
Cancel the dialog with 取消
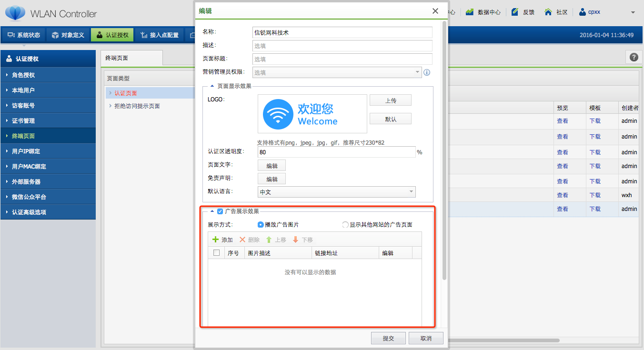[426, 338]
